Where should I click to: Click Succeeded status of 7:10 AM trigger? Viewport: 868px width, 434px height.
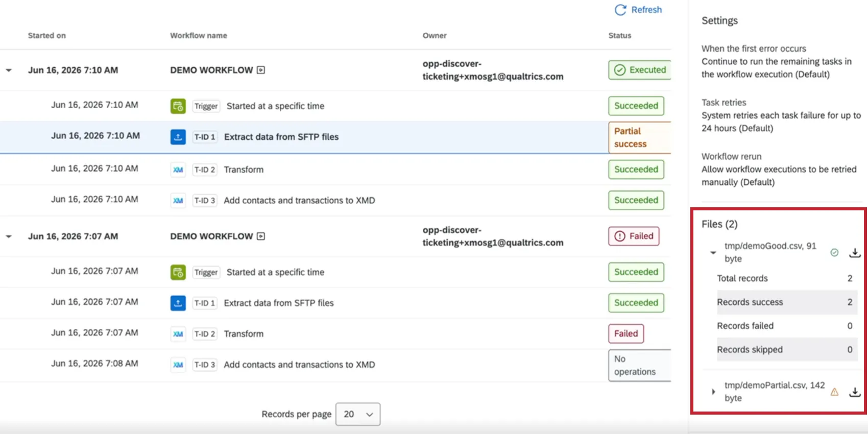click(x=636, y=106)
